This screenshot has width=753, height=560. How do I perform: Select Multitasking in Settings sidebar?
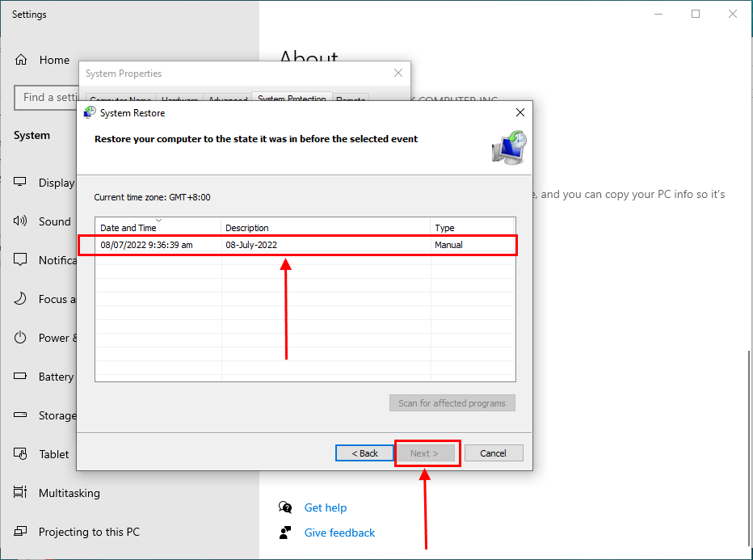[x=69, y=493]
